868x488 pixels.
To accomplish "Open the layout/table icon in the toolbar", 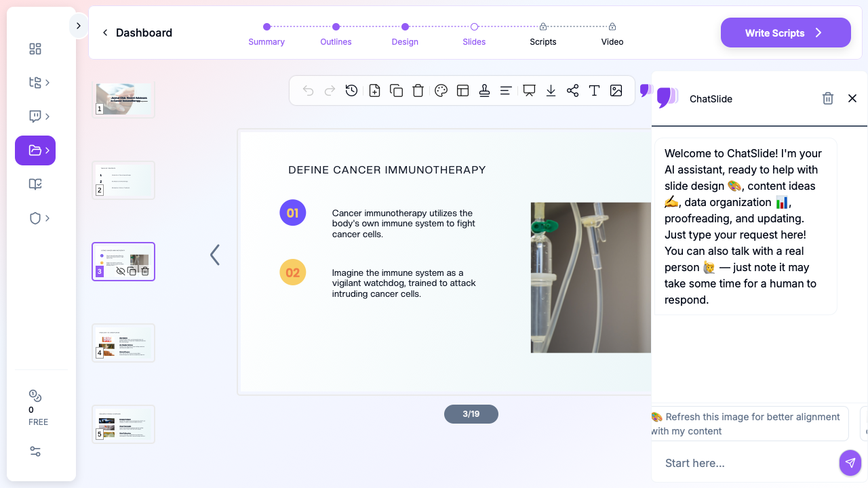I will pos(462,90).
